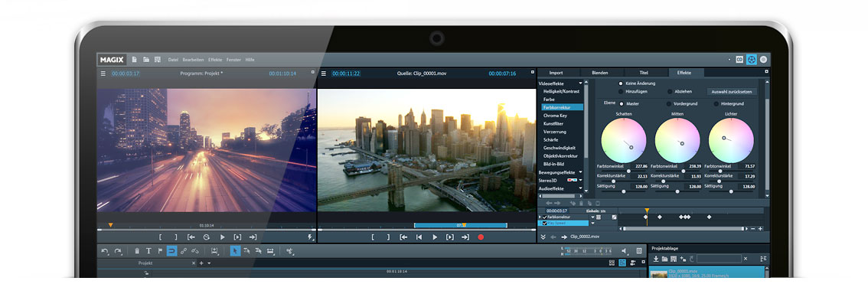Click the split object scissors tool
The height and width of the screenshot is (294, 868).
(x=289, y=251)
